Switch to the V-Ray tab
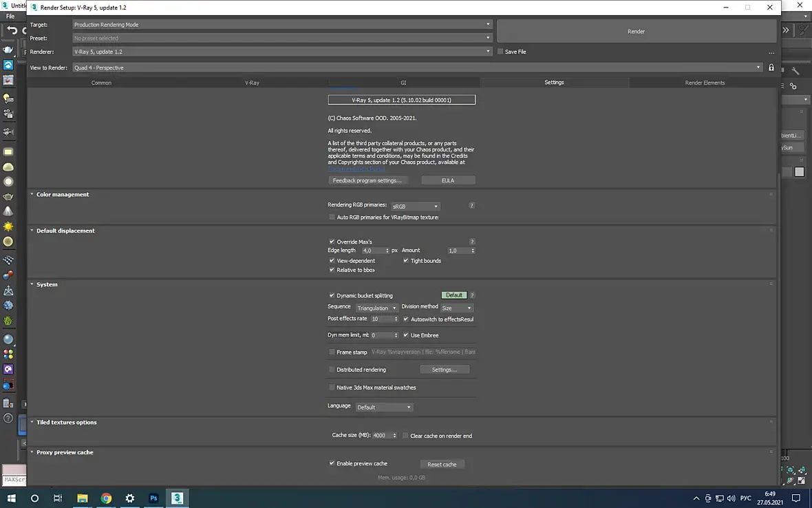This screenshot has height=508, width=812. coord(252,83)
